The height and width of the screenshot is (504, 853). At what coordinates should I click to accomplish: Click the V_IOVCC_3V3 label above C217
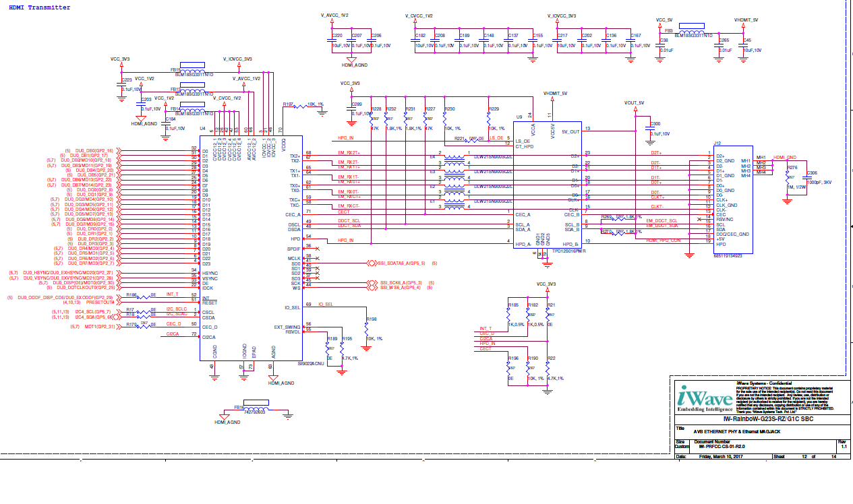562,15
